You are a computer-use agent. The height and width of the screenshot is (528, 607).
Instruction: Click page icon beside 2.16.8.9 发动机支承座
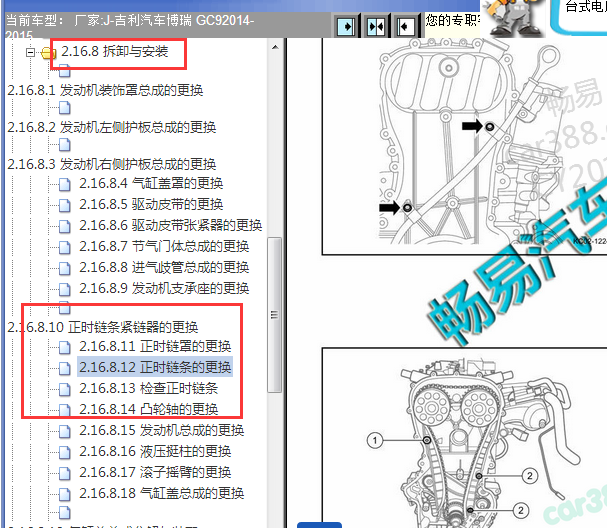(65, 289)
